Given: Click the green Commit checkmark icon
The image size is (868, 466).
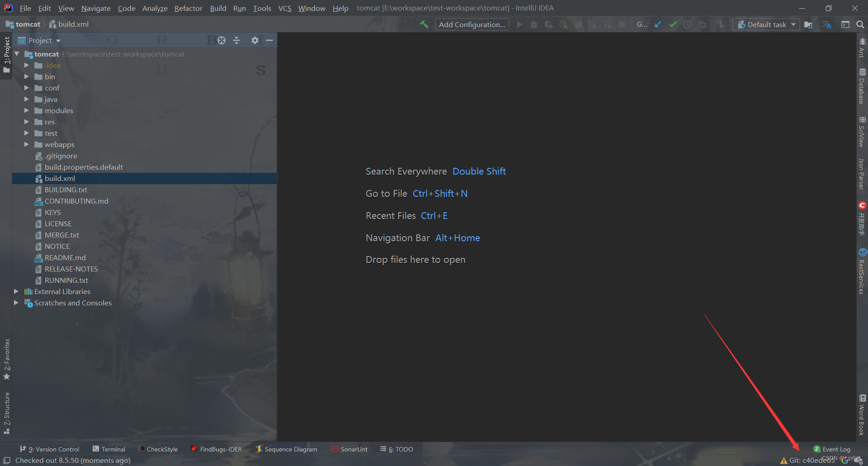Looking at the screenshot, I should (x=673, y=24).
